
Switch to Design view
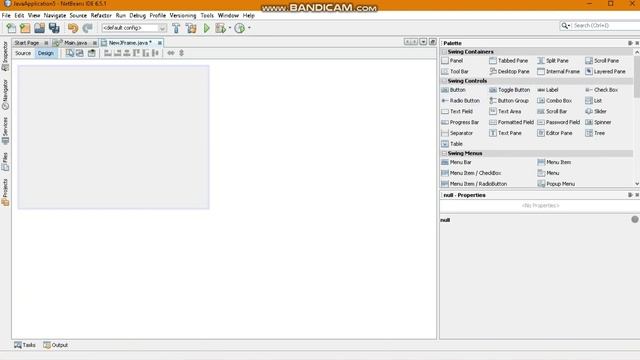(x=46, y=53)
